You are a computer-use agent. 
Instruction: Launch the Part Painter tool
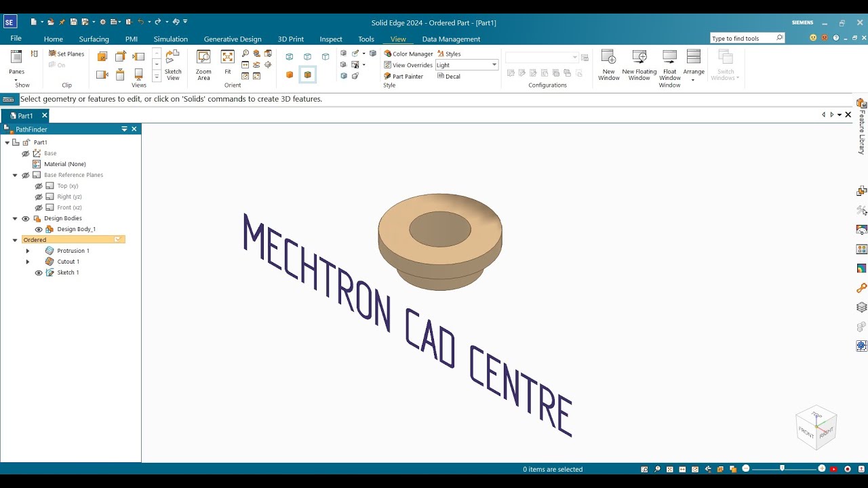point(403,76)
